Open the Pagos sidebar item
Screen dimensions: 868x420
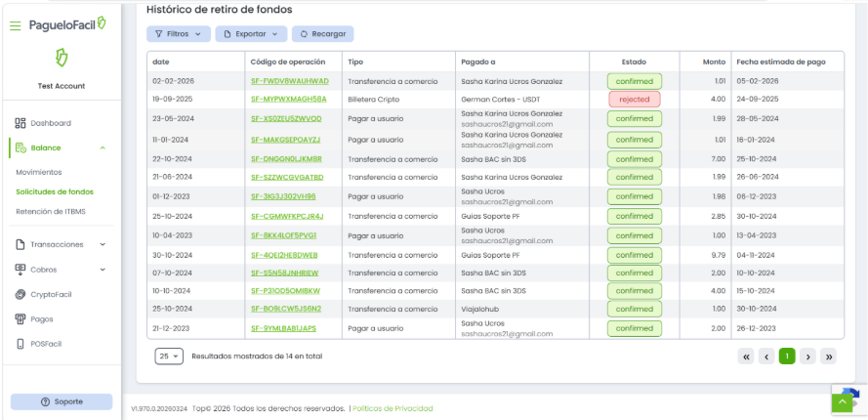coord(42,318)
